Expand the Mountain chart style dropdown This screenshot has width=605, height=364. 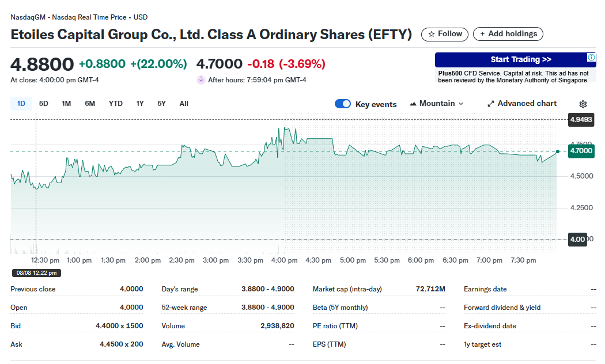click(460, 104)
